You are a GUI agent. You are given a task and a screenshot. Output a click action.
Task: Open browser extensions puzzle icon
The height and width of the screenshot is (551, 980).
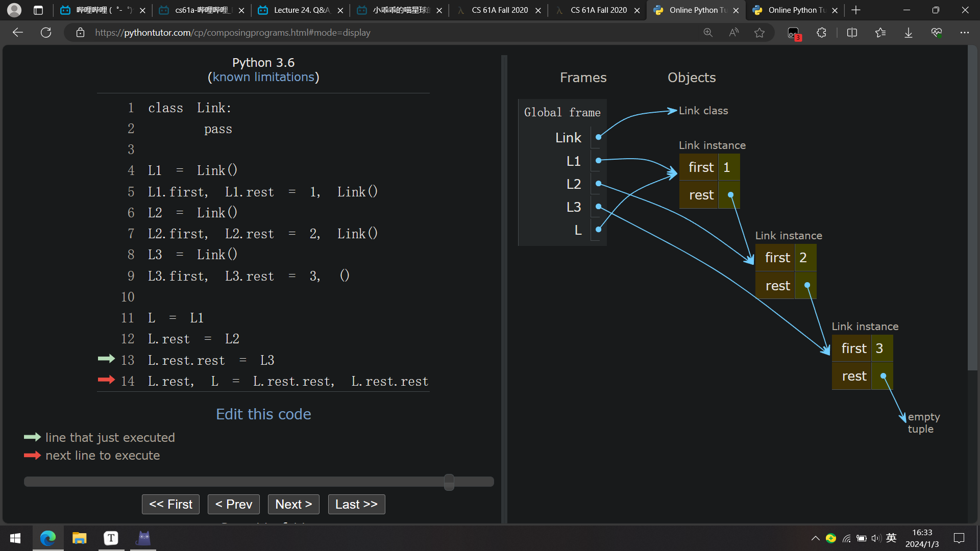point(821,33)
